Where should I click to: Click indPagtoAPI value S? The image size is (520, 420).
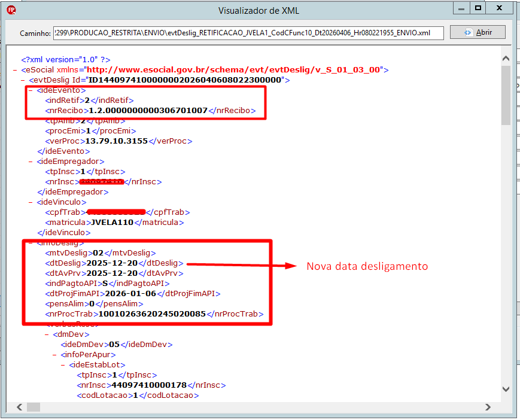(105, 284)
